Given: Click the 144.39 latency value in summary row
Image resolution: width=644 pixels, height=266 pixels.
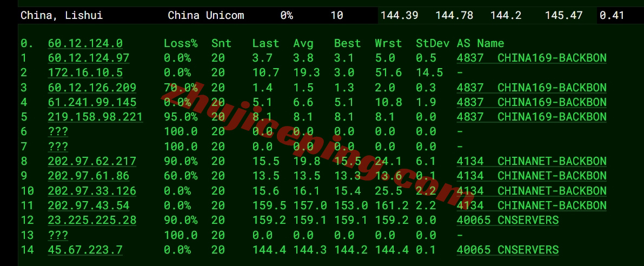Looking at the screenshot, I should click(x=399, y=16).
